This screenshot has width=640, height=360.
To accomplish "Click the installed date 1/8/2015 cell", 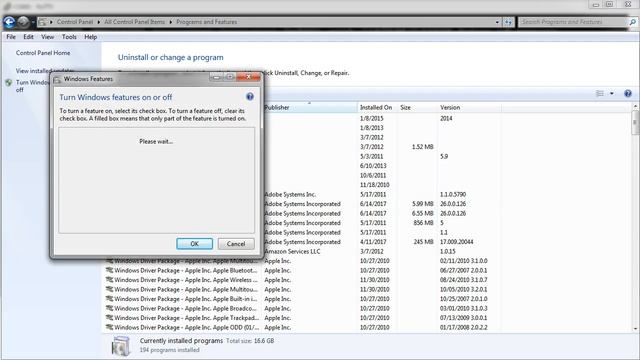I will coord(371,118).
